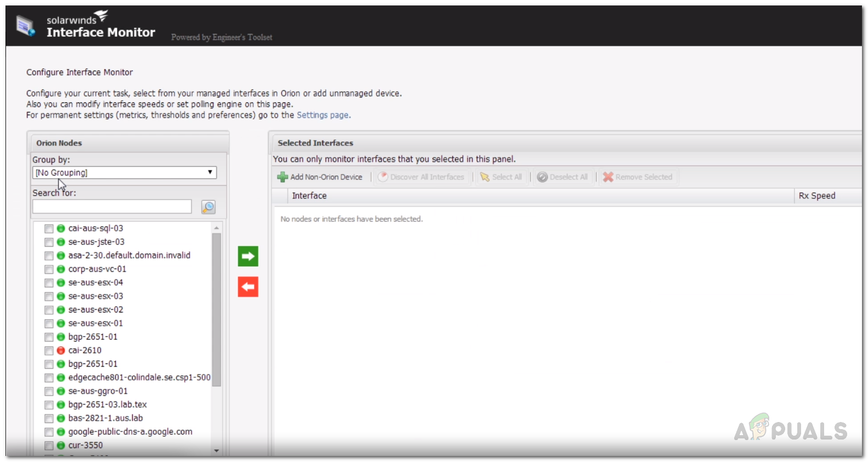Click the status icon beside cur-3550
Viewport: 868px width, 462px height.
(61, 446)
